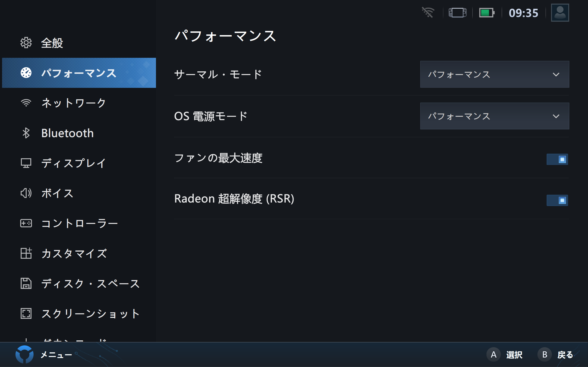Click the ディスプレイ monitor icon

pos(26,163)
